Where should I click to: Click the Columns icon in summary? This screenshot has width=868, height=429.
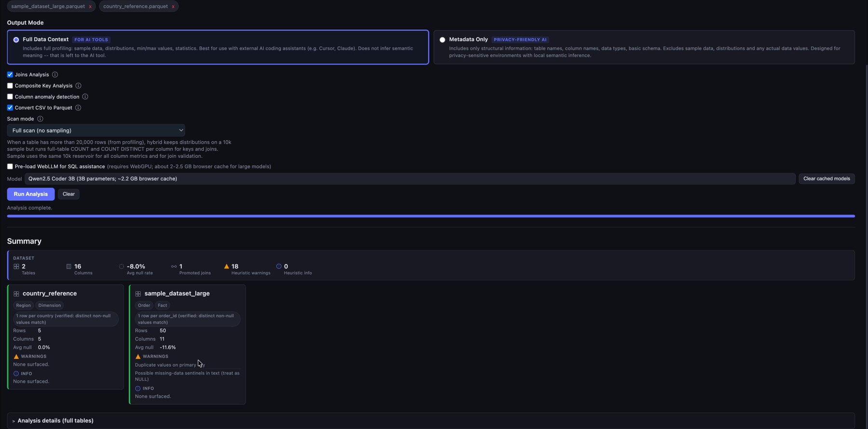(69, 266)
